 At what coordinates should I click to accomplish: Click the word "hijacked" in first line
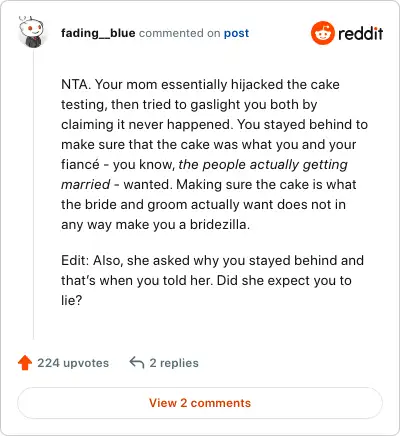tap(257, 85)
